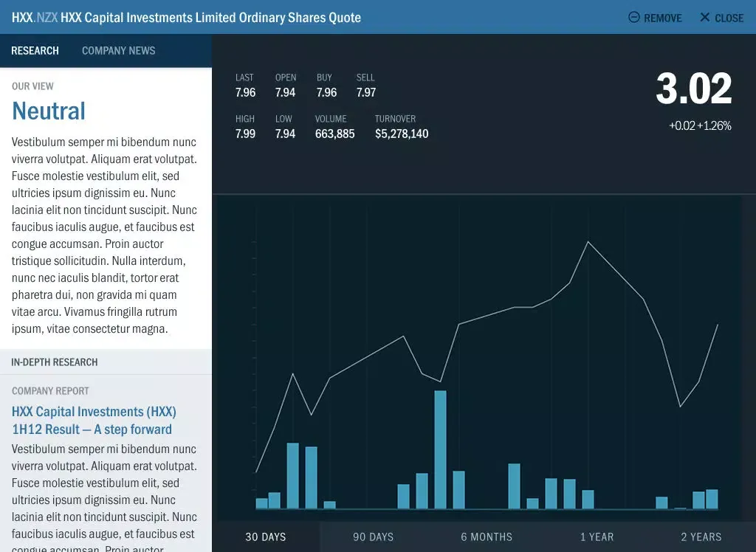The height and width of the screenshot is (552, 756).
Task: Choose the 1 Year chart range
Action: [x=597, y=537]
